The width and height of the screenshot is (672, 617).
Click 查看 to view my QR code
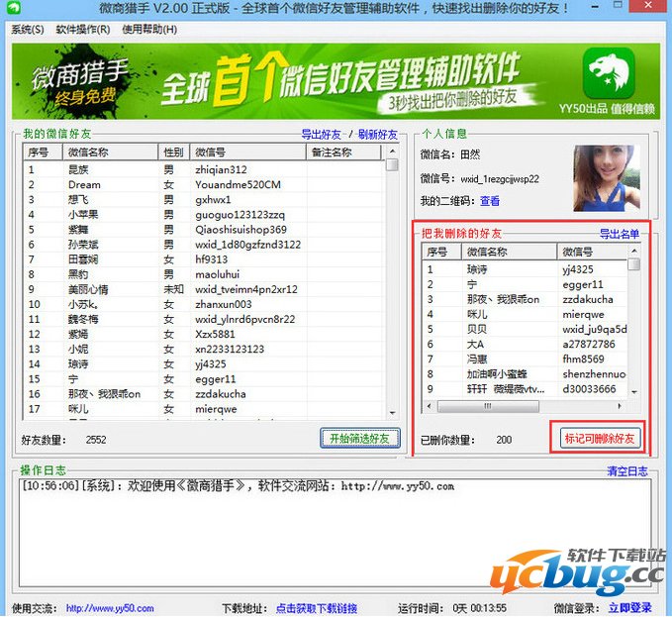pos(490,201)
